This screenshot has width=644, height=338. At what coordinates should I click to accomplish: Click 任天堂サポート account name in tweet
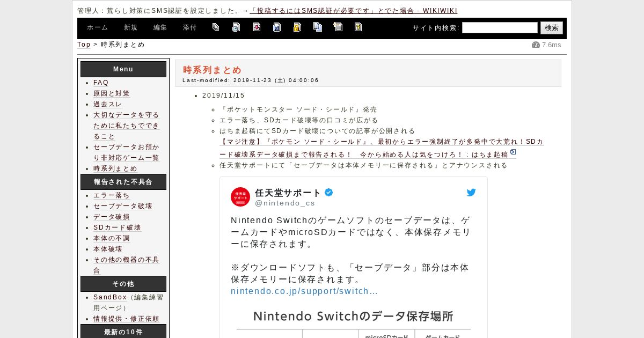point(288,193)
